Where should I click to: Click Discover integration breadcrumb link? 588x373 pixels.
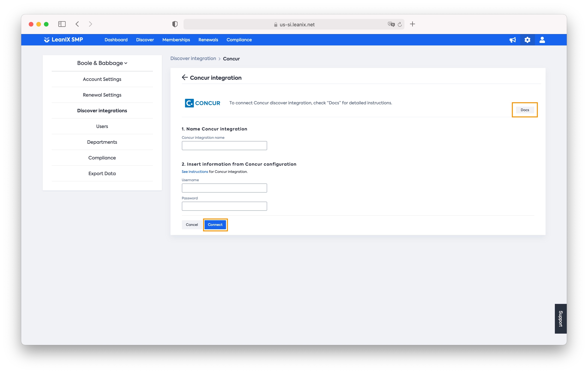point(193,58)
